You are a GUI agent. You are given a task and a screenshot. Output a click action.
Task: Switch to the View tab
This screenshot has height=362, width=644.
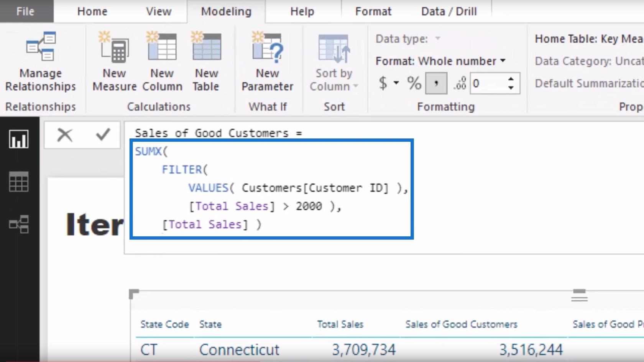click(158, 11)
